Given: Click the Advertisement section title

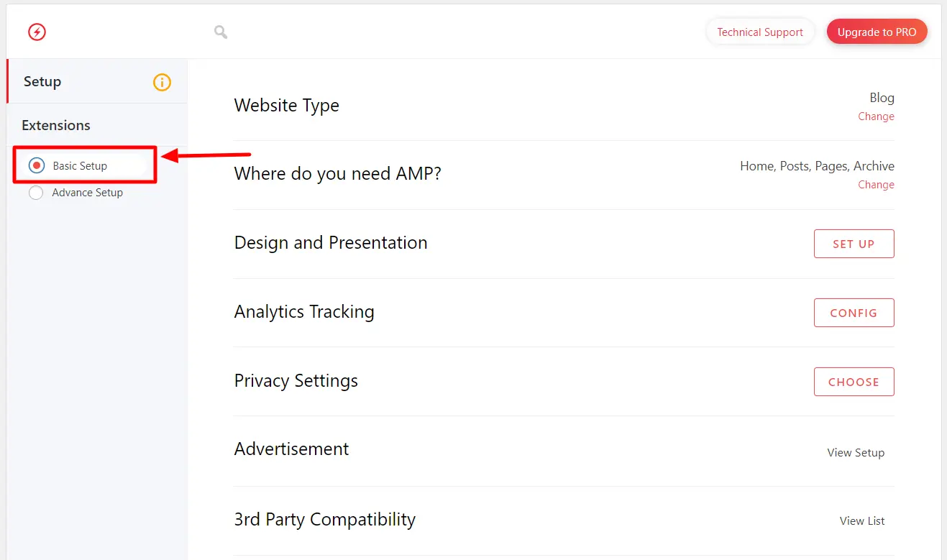Looking at the screenshot, I should (x=291, y=449).
